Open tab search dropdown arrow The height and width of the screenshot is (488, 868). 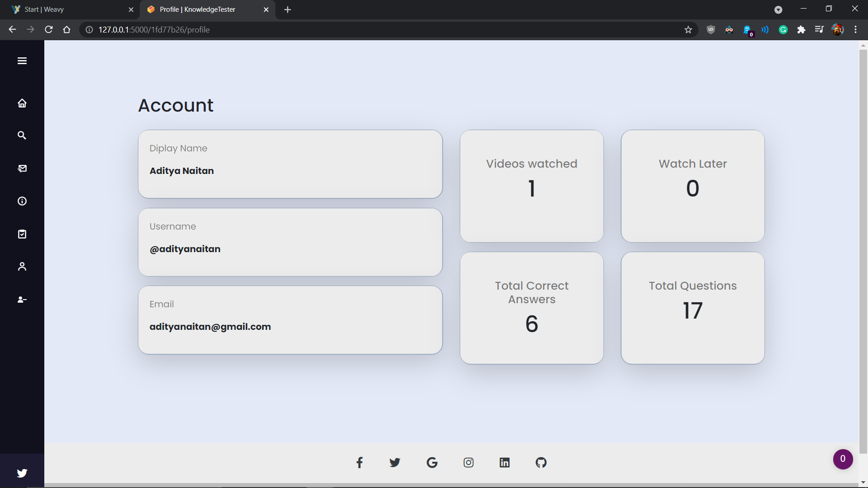tap(778, 9)
